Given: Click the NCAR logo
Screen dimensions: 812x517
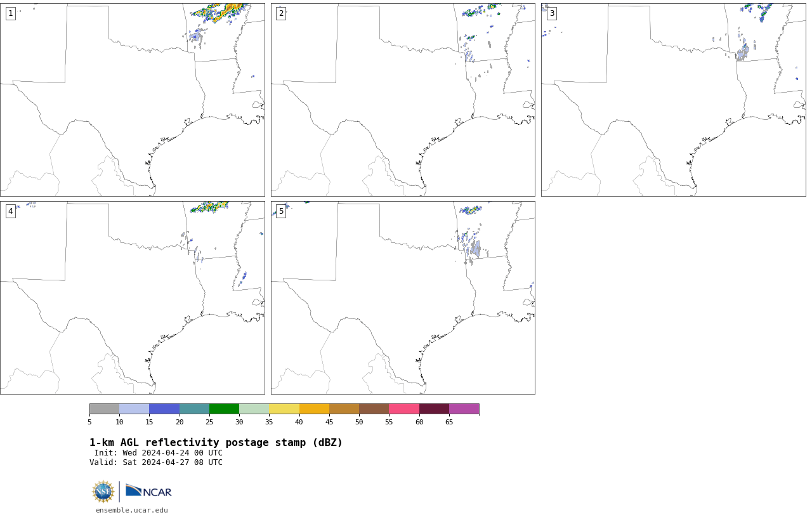Looking at the screenshot, I should tap(148, 491).
